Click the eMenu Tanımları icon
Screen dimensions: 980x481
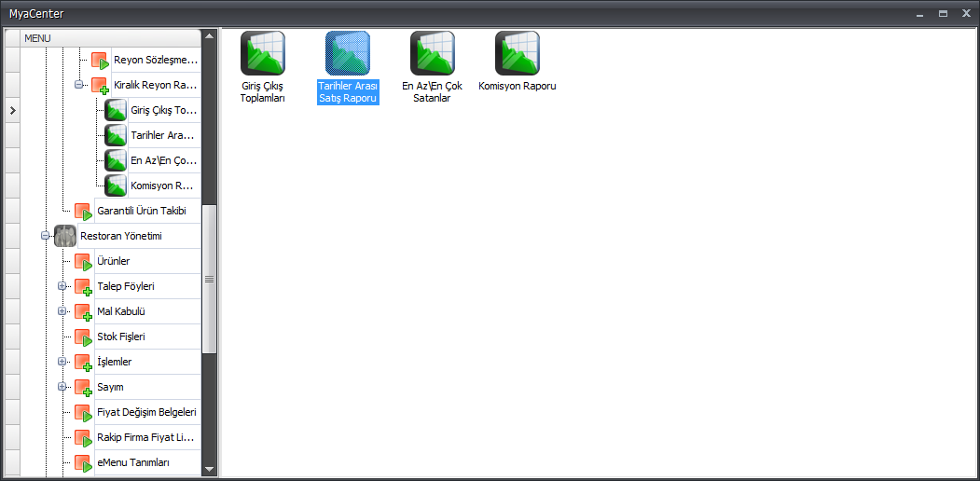point(83,463)
